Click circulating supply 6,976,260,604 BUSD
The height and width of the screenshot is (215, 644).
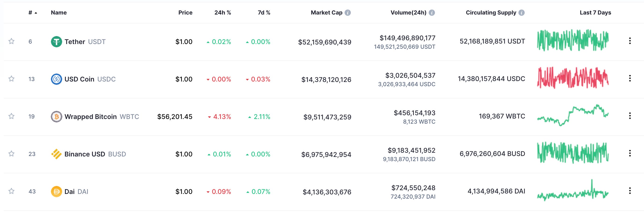click(x=492, y=154)
